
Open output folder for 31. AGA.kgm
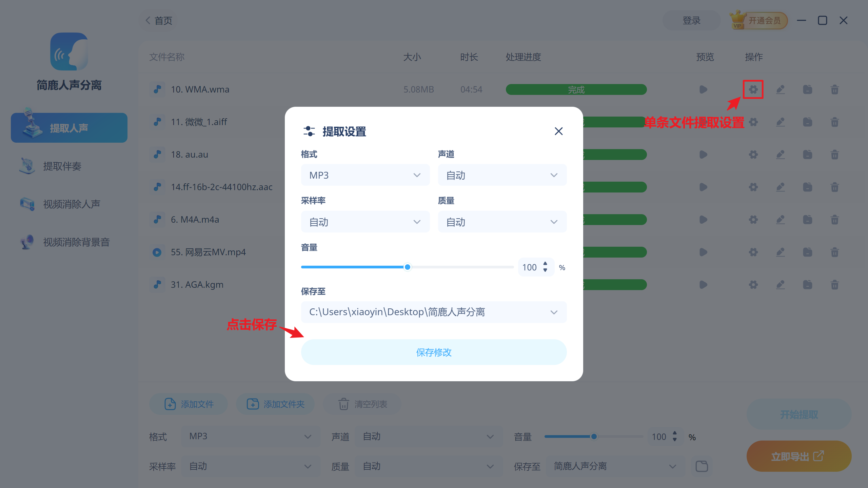click(x=808, y=285)
